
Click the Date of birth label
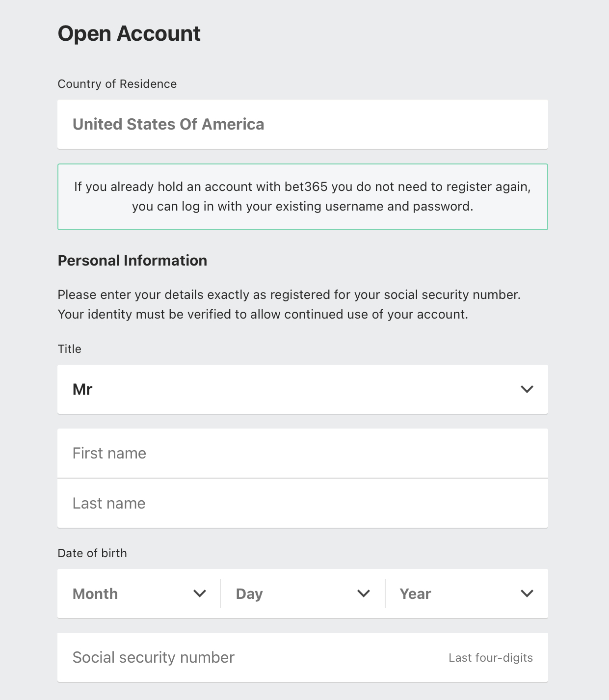pyautogui.click(x=92, y=553)
